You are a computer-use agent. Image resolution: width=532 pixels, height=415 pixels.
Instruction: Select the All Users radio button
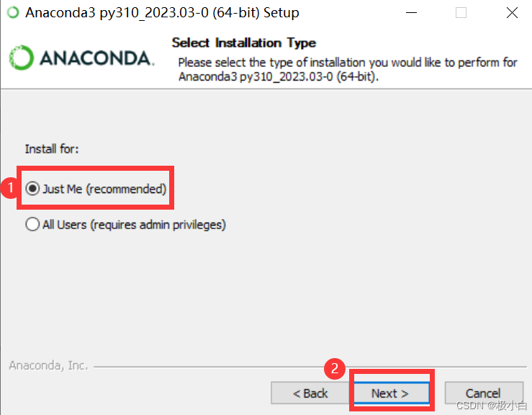coord(32,224)
